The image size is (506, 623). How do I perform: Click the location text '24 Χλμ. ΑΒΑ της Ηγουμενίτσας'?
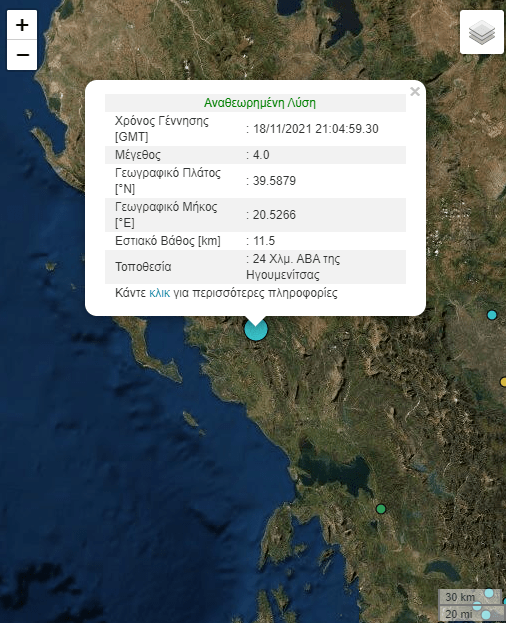pos(293,267)
